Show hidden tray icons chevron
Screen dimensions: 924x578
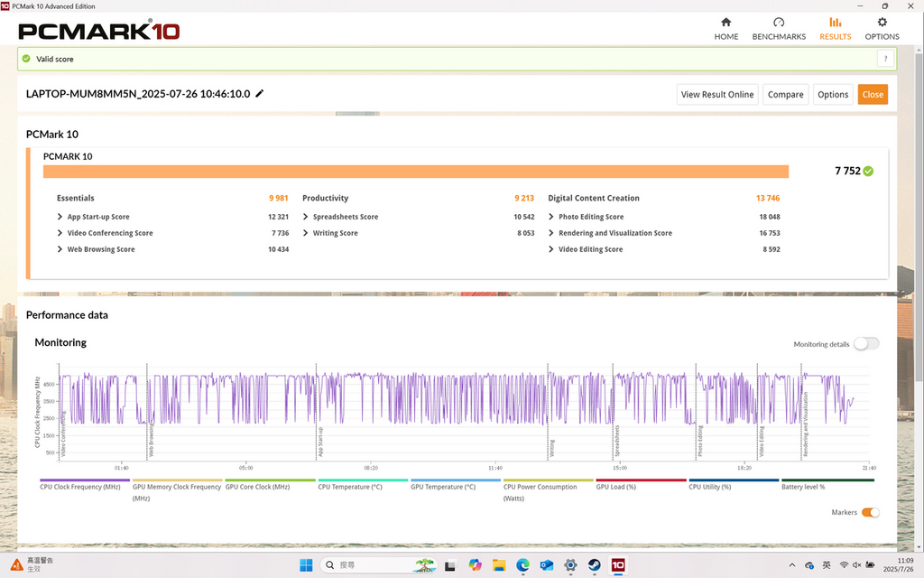(792, 565)
